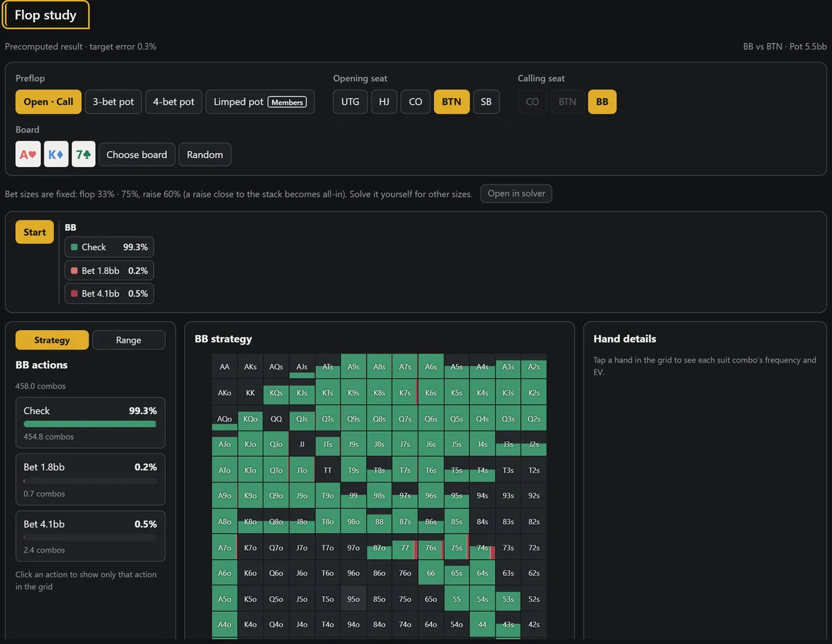Screen dimensions: 832x644
Task: Filter grid by Bet 1.8bb action, 0.7 combos
Action: click(90, 480)
